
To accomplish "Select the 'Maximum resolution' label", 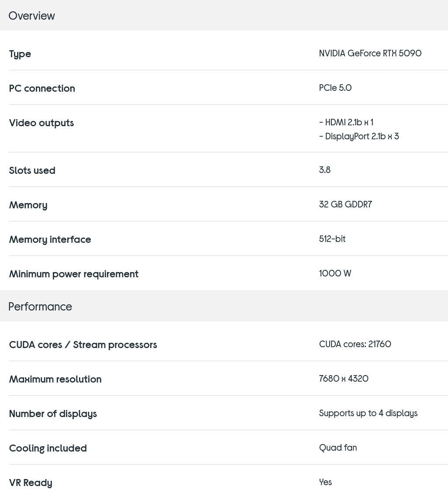I will pos(55,379).
